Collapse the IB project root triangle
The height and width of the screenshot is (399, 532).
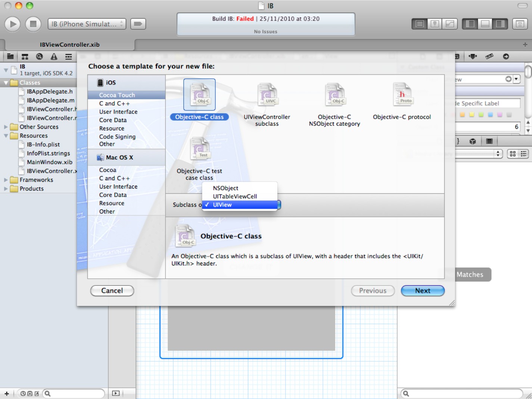tap(6, 70)
